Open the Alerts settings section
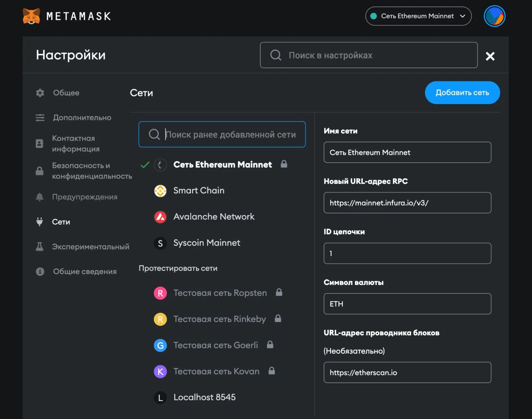Viewport: 532px width, 419px height. [85, 197]
